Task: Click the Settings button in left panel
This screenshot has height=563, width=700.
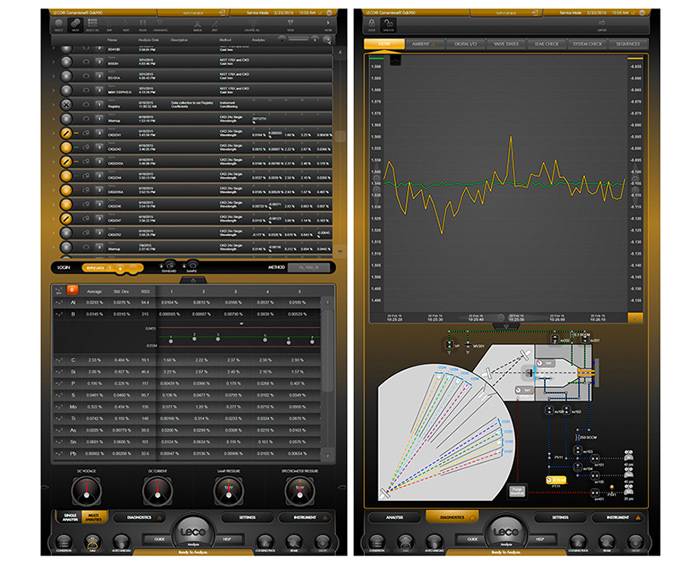Action: pos(248,518)
